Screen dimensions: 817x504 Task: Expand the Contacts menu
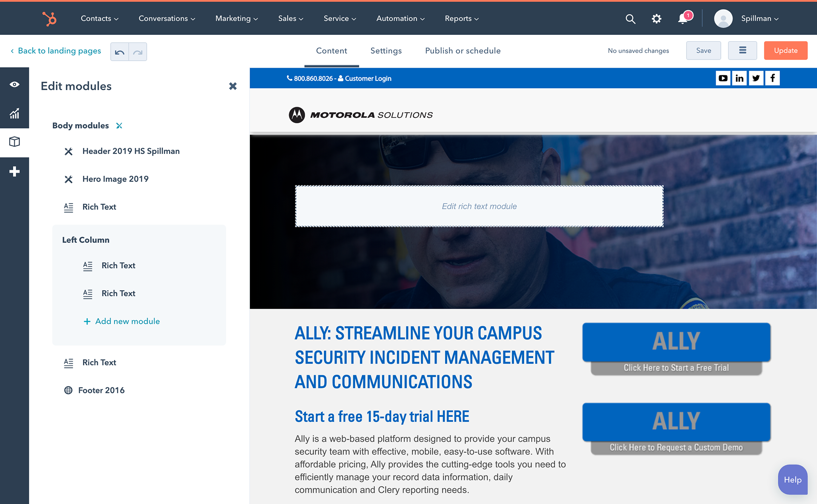click(100, 18)
